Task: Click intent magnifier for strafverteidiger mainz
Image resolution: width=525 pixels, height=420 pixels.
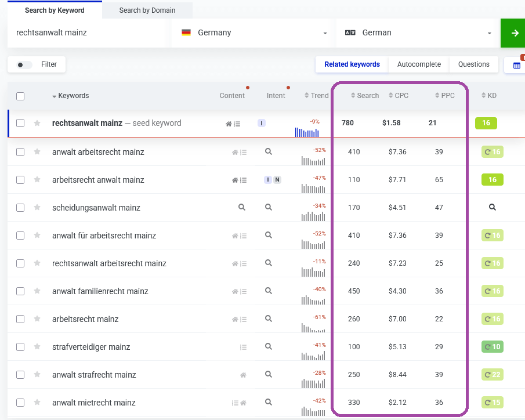Action: [268, 346]
